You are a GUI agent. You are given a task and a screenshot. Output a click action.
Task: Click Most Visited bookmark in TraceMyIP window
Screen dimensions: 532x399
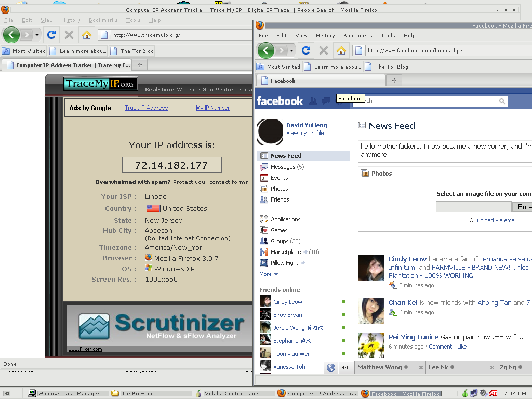(x=24, y=51)
